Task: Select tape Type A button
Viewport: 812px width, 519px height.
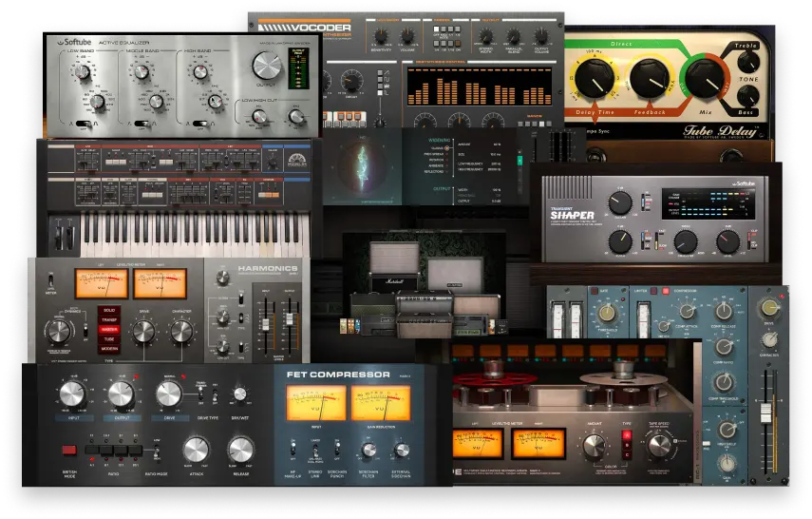Action: tap(627, 435)
